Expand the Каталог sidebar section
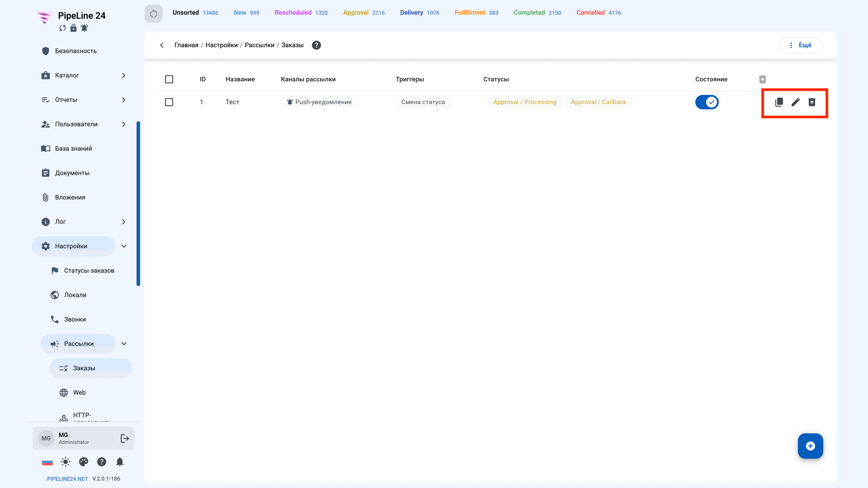Image resolution: width=868 pixels, height=488 pixels. (124, 75)
